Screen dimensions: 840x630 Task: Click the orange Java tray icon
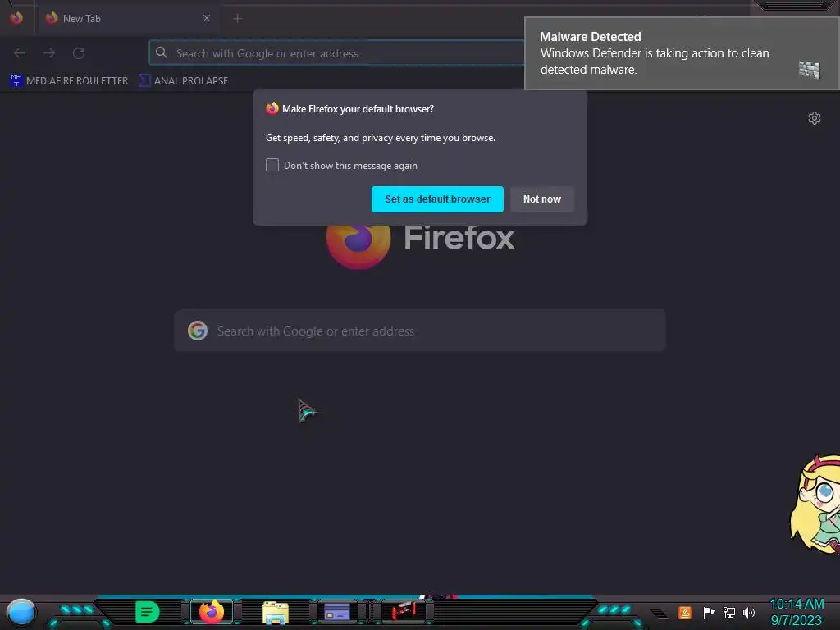[685, 612]
